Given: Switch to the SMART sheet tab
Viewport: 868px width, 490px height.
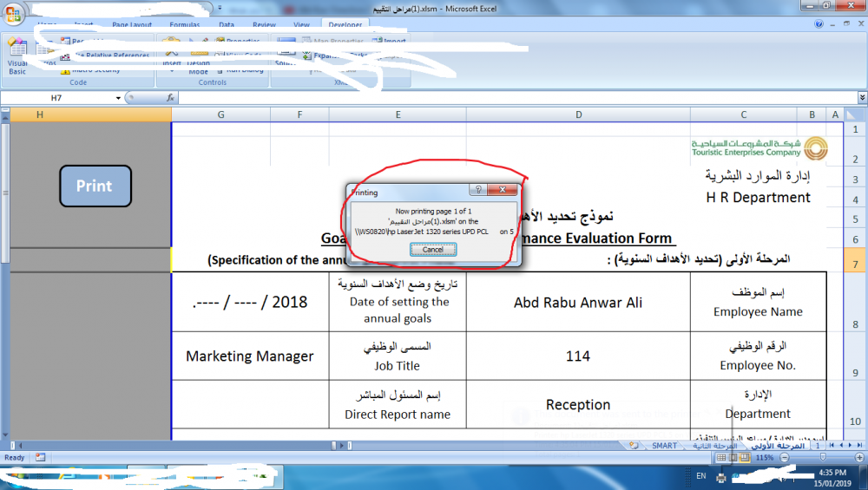Looking at the screenshot, I should click(x=664, y=445).
